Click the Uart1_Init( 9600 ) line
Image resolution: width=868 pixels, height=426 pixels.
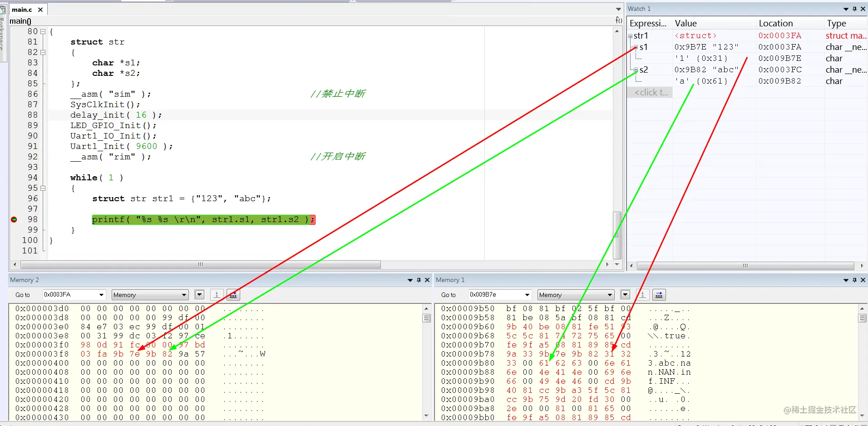click(121, 147)
